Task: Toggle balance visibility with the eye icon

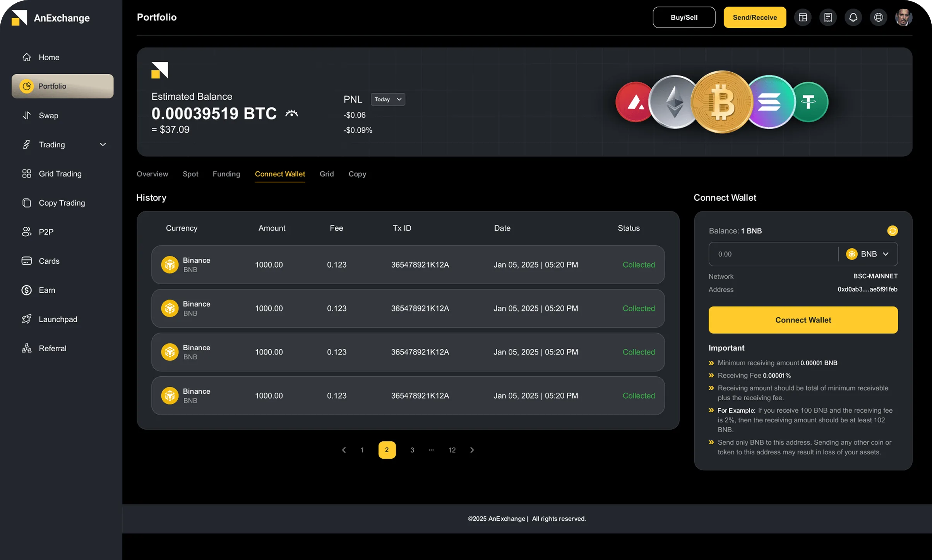Action: [292, 113]
